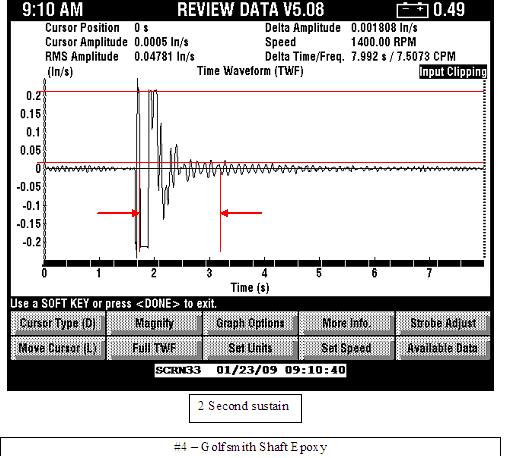512x458 pixels.
Task: Click the 2 Second sustain caption box
Action: point(245,408)
